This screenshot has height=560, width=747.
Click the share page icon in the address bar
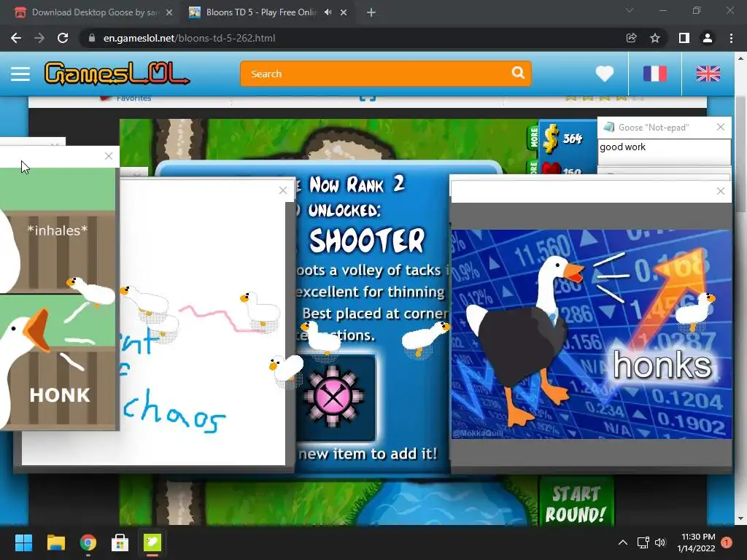click(x=631, y=38)
